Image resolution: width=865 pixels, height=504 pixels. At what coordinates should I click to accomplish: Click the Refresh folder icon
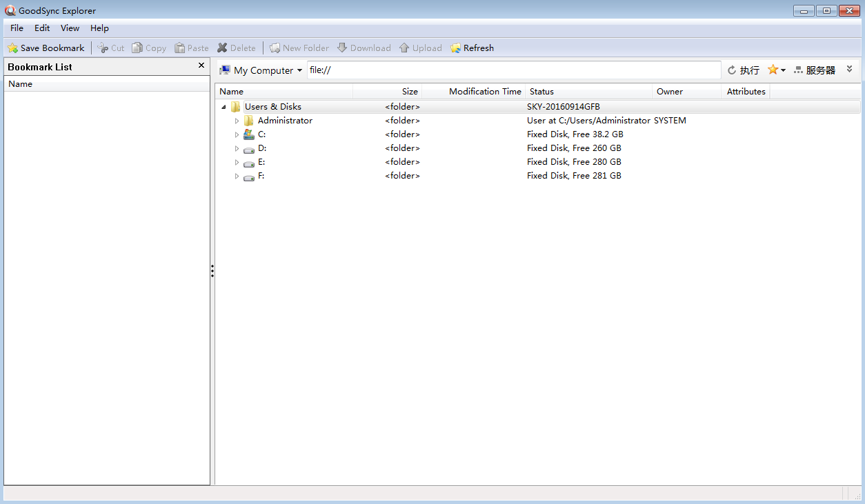(x=455, y=48)
